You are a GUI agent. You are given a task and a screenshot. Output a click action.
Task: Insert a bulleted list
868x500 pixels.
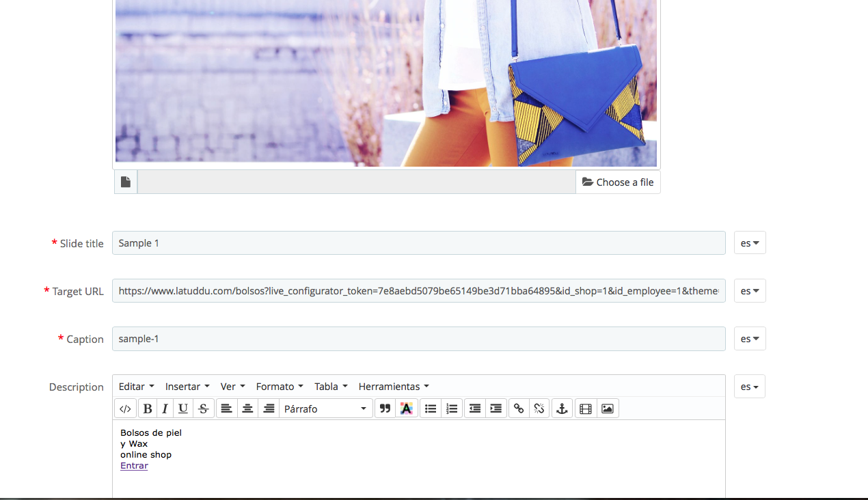coord(430,408)
